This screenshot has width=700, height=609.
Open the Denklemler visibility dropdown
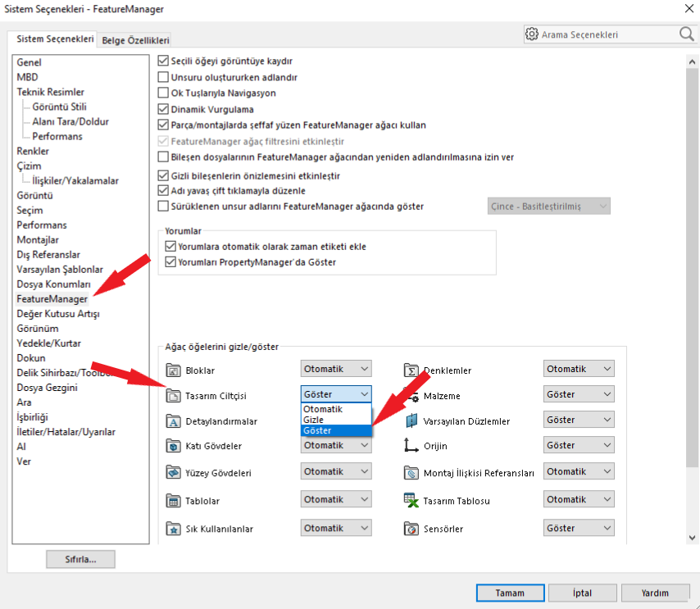[579, 370]
